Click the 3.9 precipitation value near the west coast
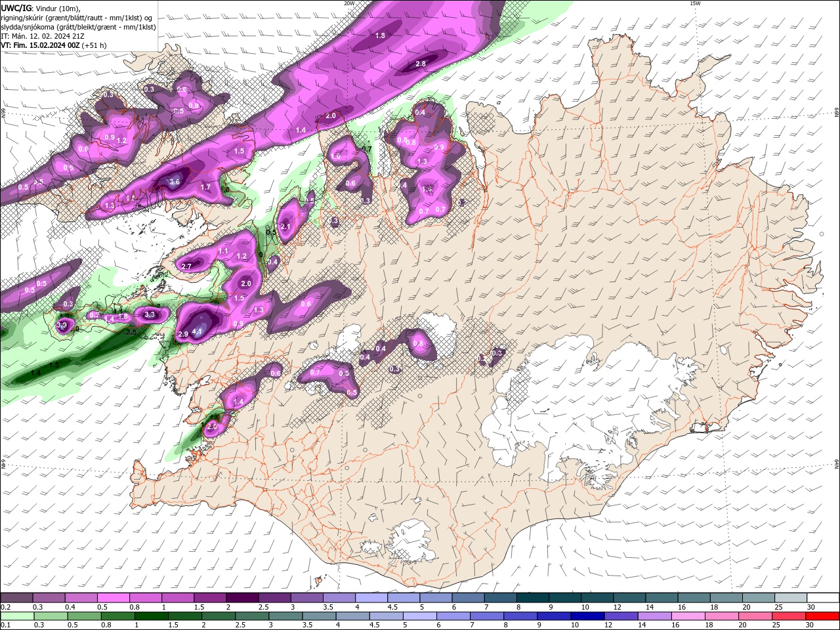 pyautogui.click(x=62, y=324)
